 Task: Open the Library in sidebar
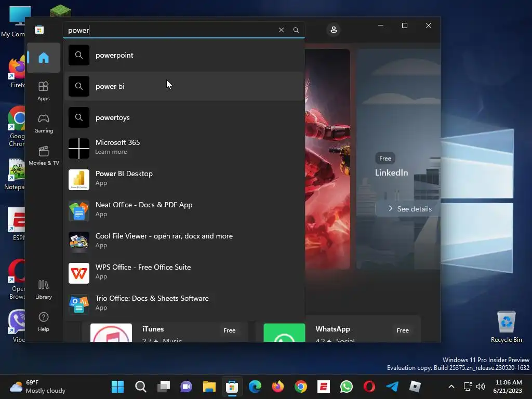click(x=44, y=289)
